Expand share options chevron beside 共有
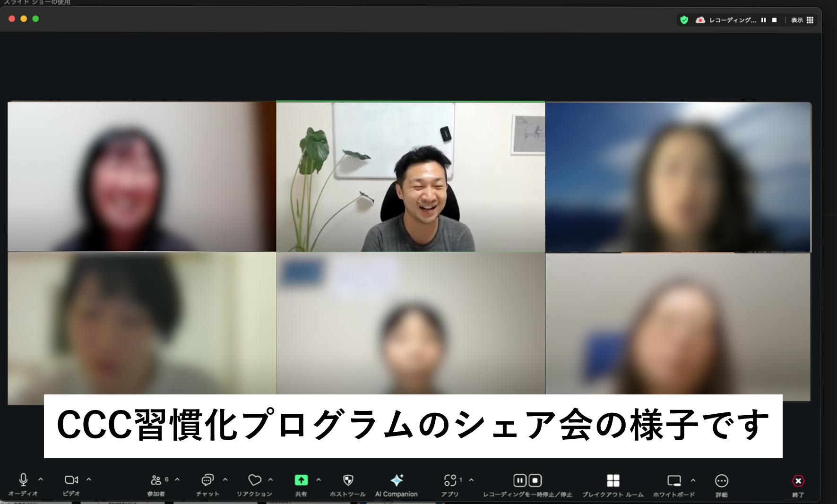 point(319,480)
